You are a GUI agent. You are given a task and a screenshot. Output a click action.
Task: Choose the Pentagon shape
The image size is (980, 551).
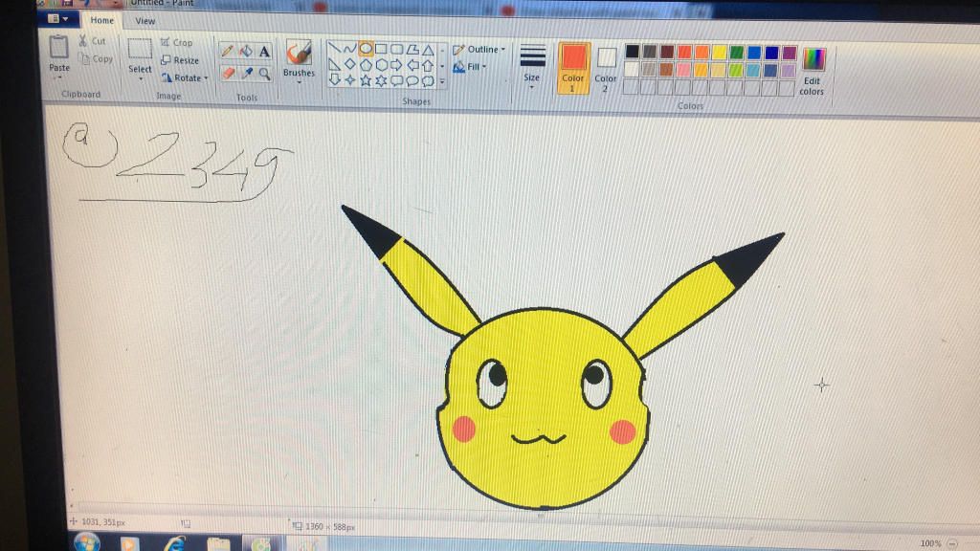[x=366, y=64]
